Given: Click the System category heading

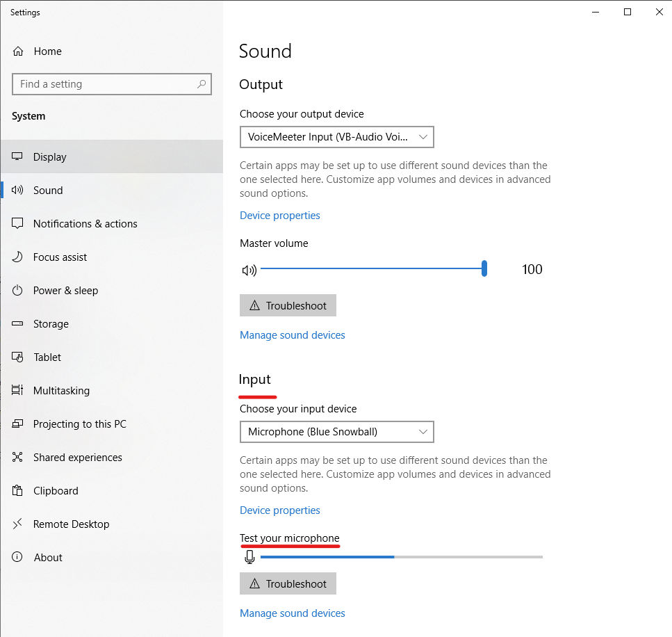Looking at the screenshot, I should pos(28,116).
